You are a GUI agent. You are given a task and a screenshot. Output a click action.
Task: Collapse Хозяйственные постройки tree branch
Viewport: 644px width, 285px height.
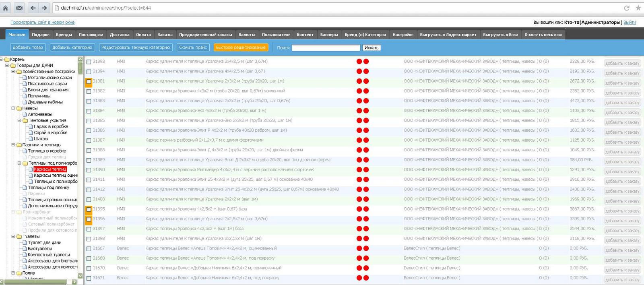click(x=13, y=71)
